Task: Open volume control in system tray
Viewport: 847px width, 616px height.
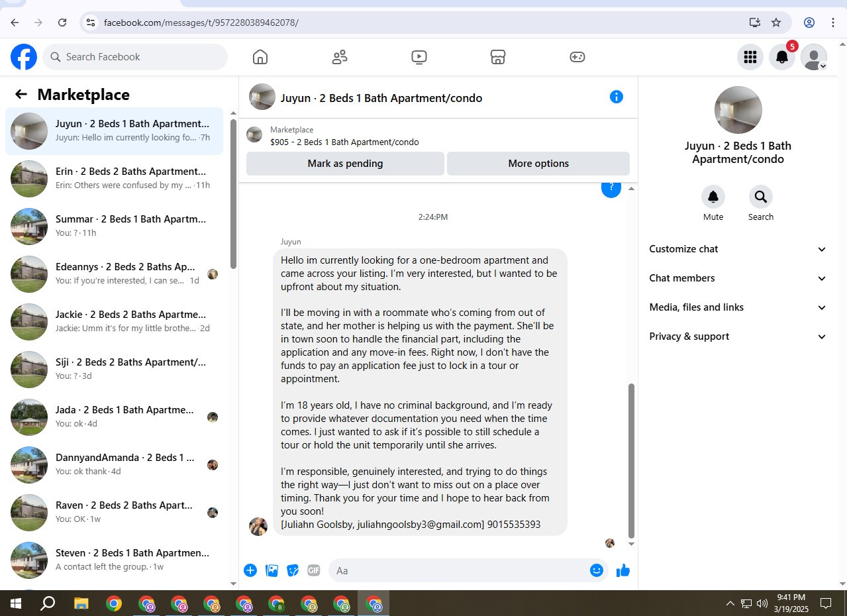Action: pyautogui.click(x=762, y=603)
